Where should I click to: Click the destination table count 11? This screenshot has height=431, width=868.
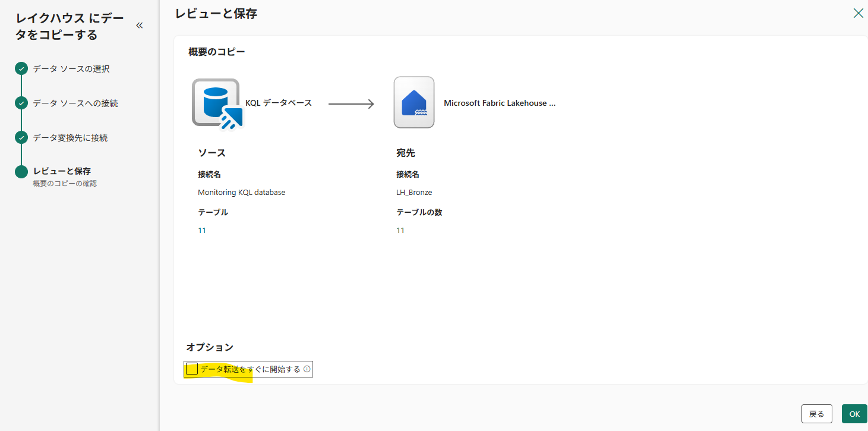(x=400, y=231)
